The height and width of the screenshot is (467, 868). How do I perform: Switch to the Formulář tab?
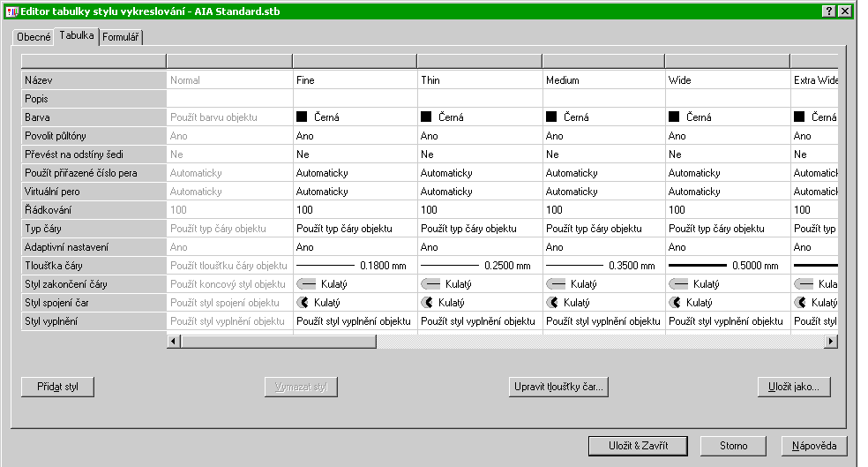[x=121, y=38]
